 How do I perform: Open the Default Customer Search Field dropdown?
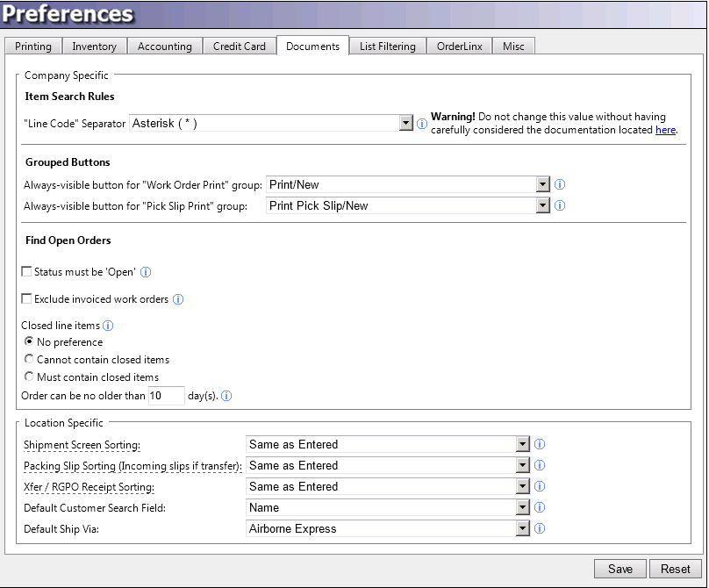tap(523, 507)
